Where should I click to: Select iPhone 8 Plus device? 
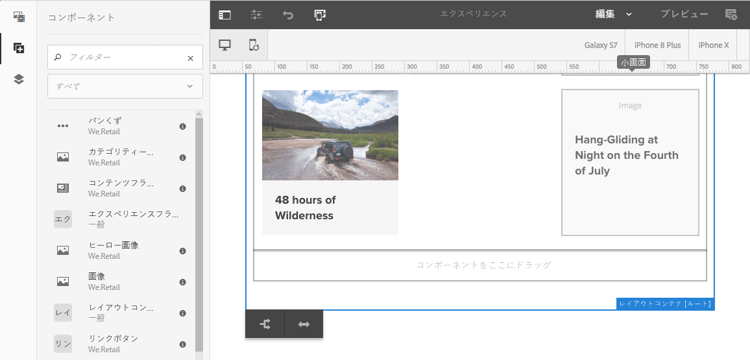coord(657,45)
